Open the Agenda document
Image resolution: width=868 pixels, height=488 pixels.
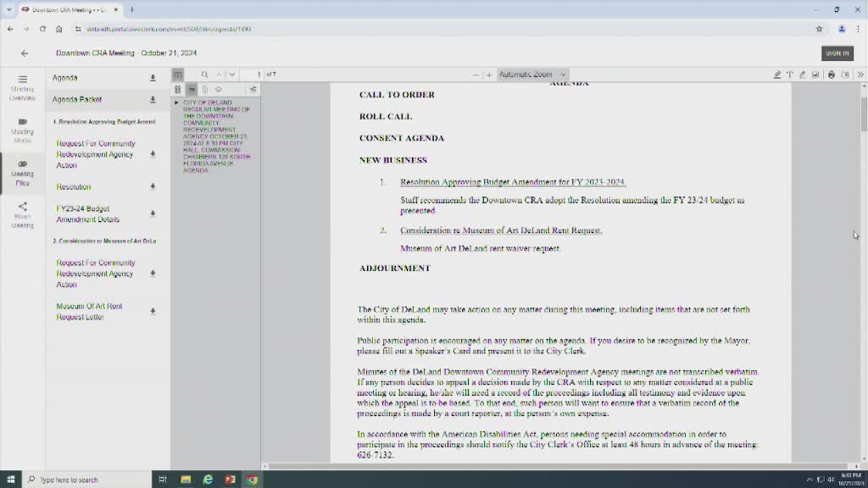pos(64,78)
